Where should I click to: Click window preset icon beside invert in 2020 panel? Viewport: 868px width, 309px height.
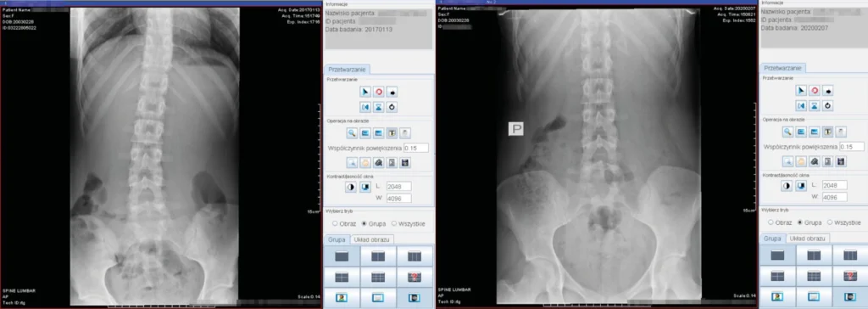coord(800,186)
